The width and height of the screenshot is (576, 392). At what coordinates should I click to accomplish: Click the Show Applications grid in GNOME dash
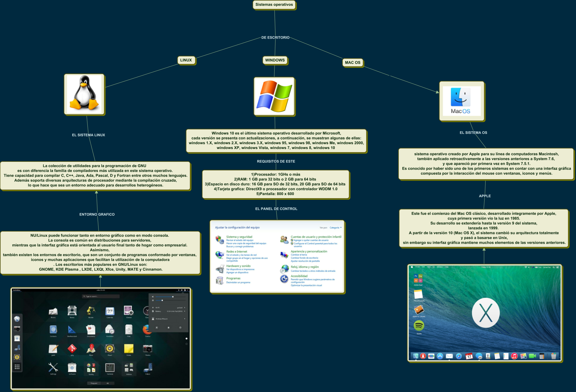click(17, 367)
